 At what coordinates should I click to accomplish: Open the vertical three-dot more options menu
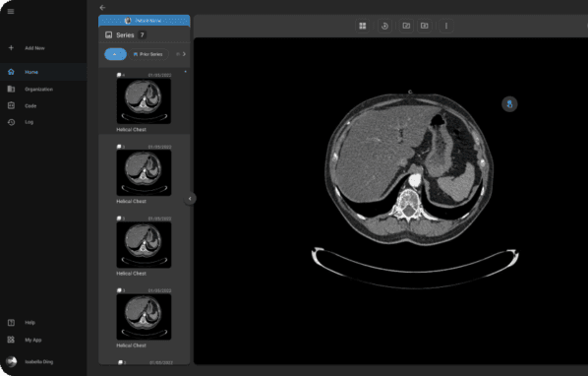446,26
